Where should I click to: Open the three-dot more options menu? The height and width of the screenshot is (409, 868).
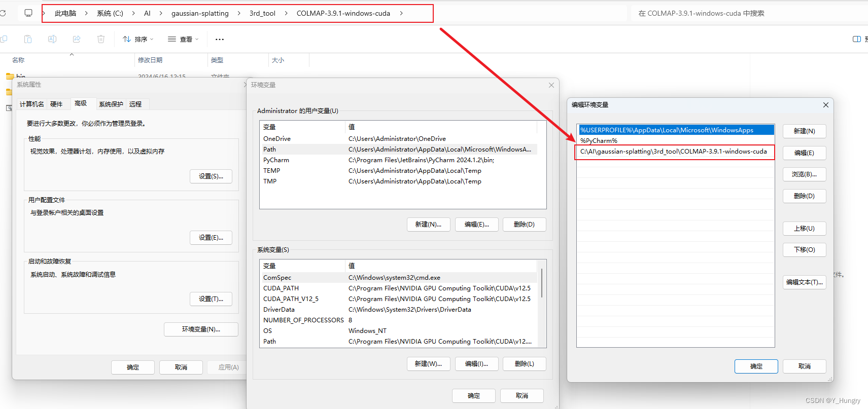click(x=220, y=39)
